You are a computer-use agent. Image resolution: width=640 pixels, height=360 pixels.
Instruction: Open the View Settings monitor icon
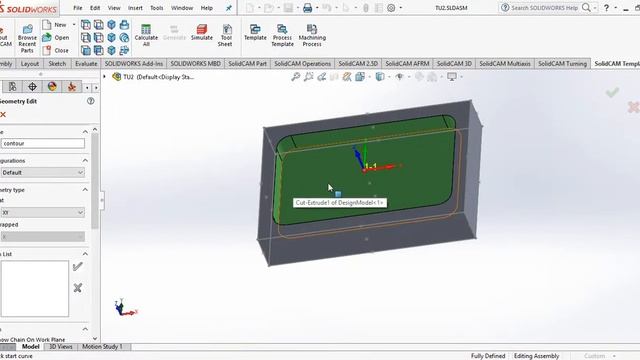452,77
